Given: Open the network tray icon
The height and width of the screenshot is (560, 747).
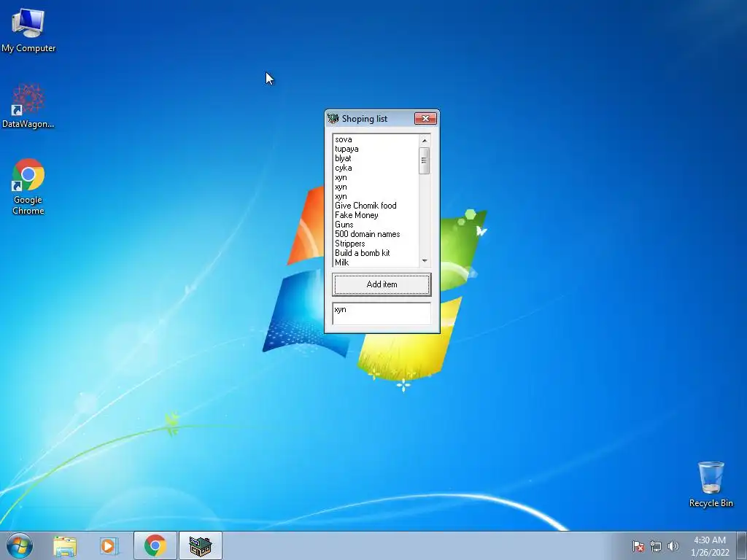Looking at the screenshot, I should click(x=656, y=546).
